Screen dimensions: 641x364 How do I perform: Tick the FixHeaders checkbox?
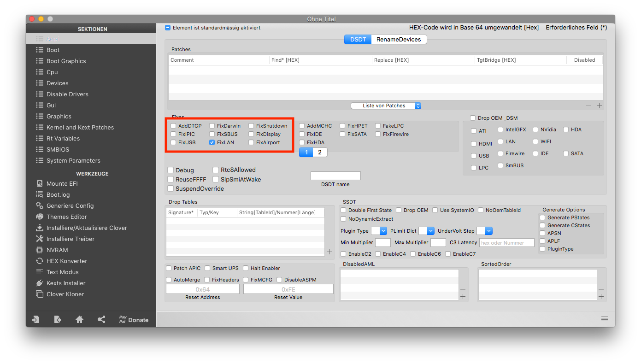coord(207,280)
